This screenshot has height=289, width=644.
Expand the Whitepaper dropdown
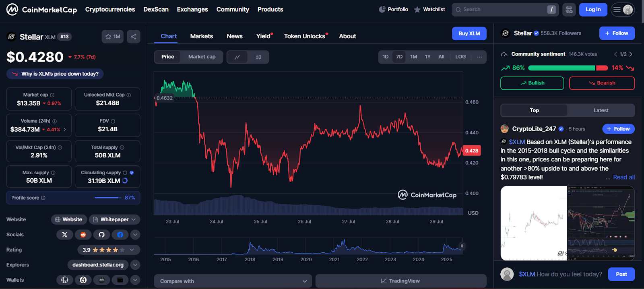[115, 219]
